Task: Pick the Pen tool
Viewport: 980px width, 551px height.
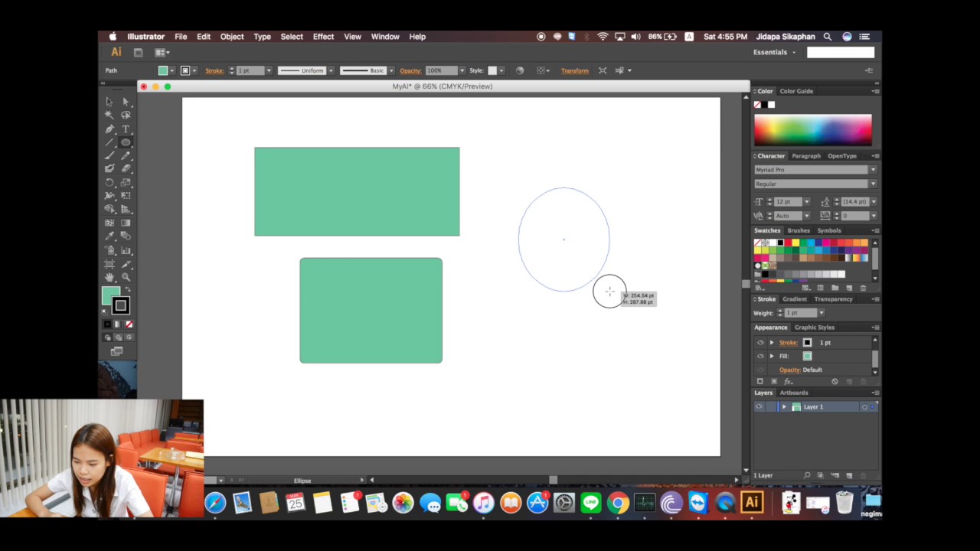Action: coord(109,129)
